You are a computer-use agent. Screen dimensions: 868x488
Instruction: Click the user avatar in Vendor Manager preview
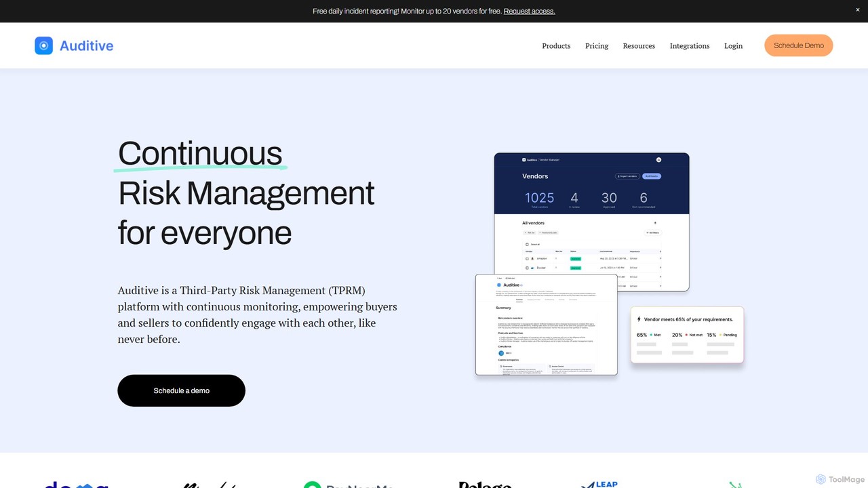click(x=658, y=160)
